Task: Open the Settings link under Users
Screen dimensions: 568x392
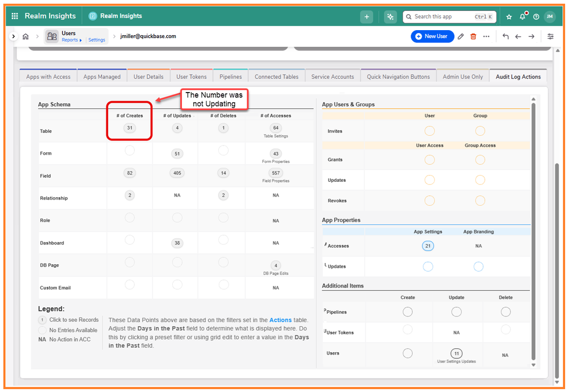Action: click(x=97, y=40)
